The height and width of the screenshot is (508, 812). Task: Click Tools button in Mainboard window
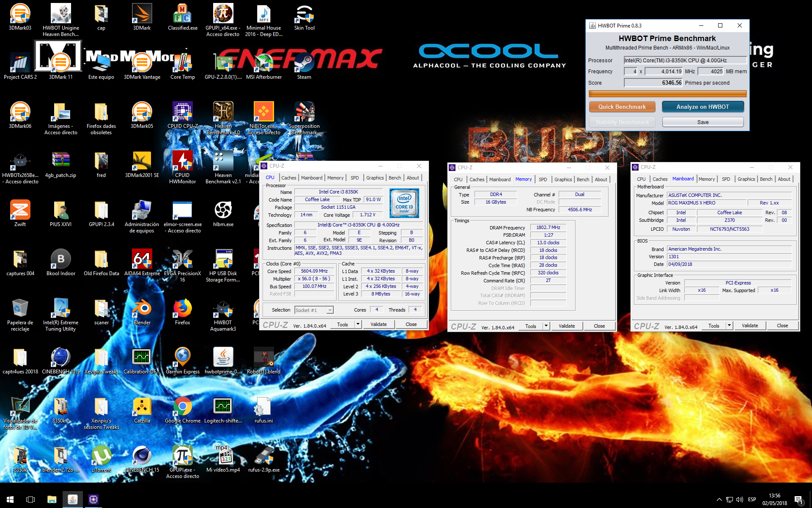pos(714,326)
